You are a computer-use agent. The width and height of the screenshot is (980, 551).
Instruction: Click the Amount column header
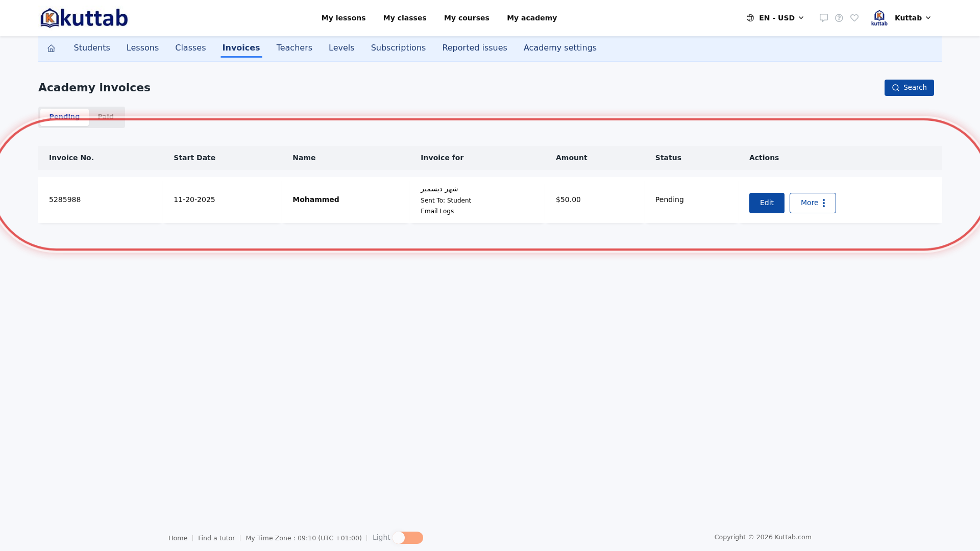tap(571, 158)
